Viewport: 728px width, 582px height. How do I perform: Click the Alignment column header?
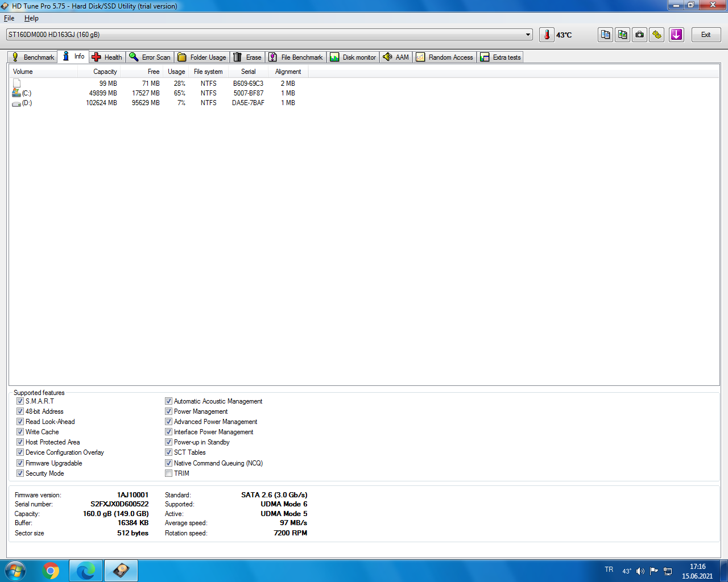tap(288, 72)
